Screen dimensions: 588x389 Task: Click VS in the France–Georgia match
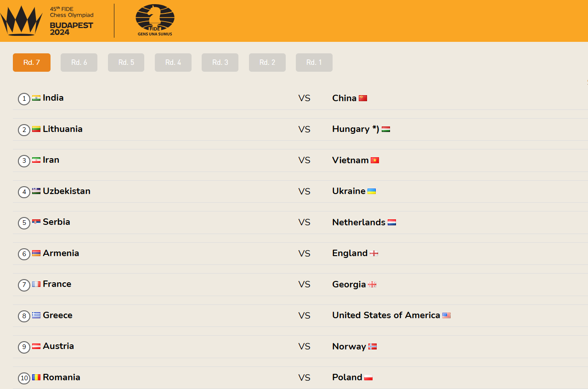304,284
